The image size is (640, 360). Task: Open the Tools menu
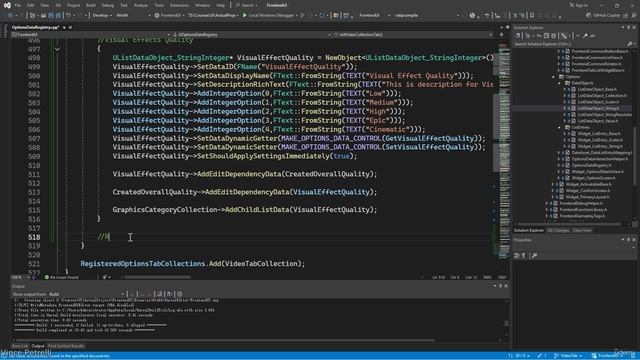(159, 5)
